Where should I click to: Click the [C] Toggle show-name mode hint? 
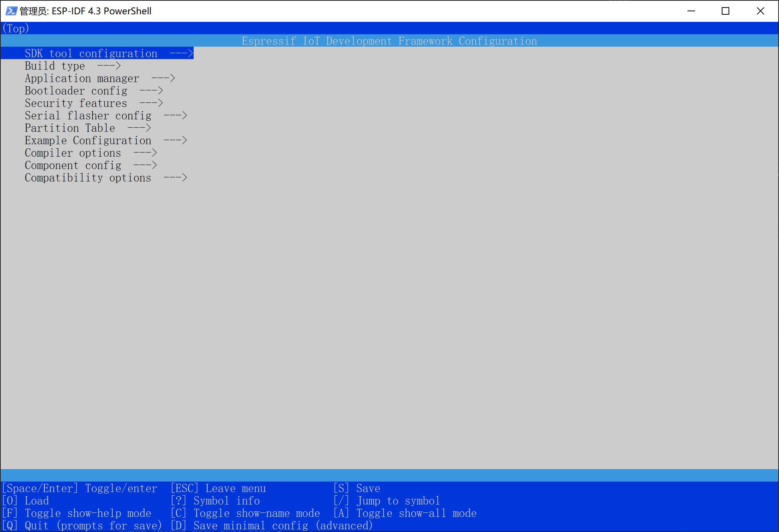(x=245, y=513)
